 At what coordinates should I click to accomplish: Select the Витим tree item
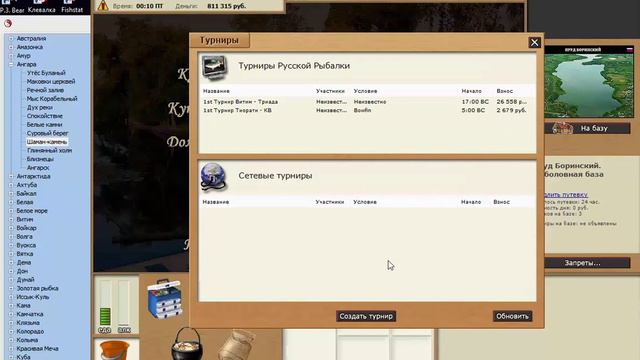click(x=24, y=219)
